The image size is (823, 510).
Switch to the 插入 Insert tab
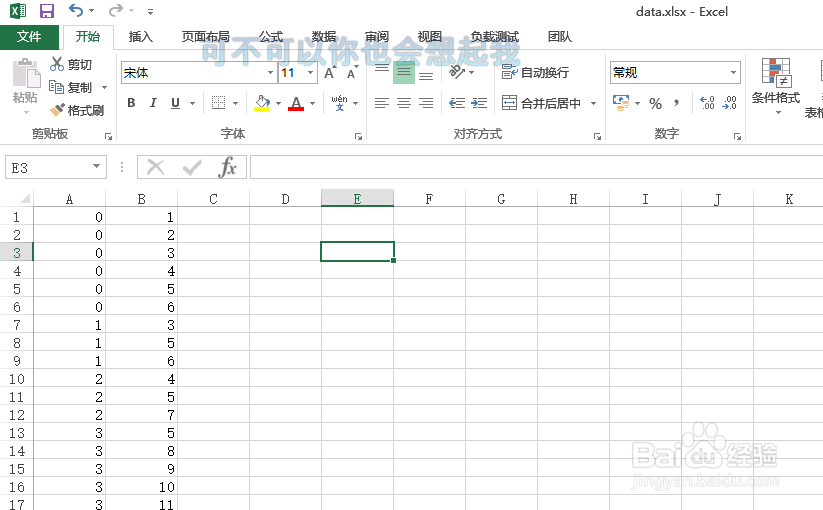140,37
